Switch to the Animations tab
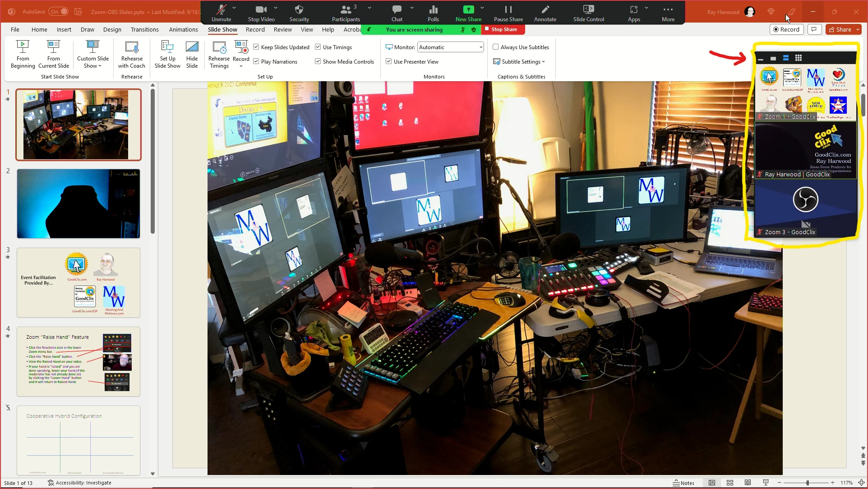The height and width of the screenshot is (489, 868). pyautogui.click(x=183, y=30)
